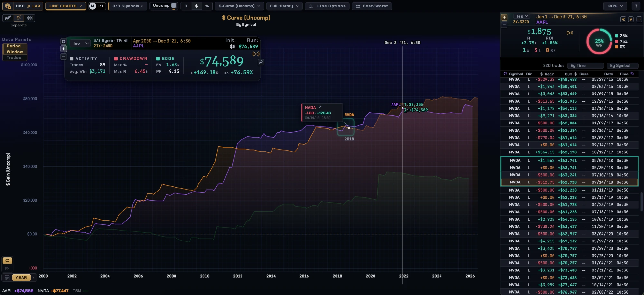Sort trades By Symbol
This screenshot has width=644, height=295.
click(x=622, y=66)
